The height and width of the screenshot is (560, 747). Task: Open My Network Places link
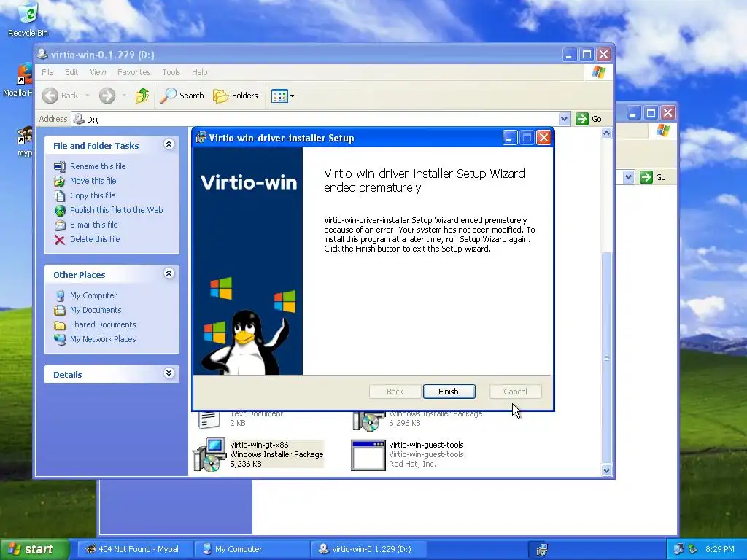(103, 339)
